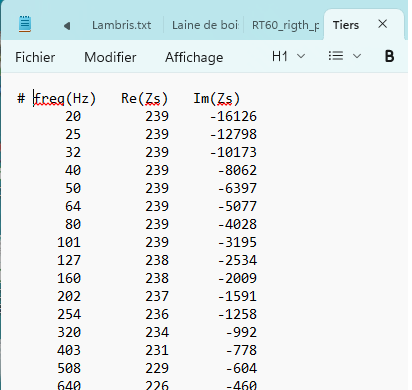Click the value -16126 in the first row
This screenshot has width=412, height=390.
click(233, 116)
